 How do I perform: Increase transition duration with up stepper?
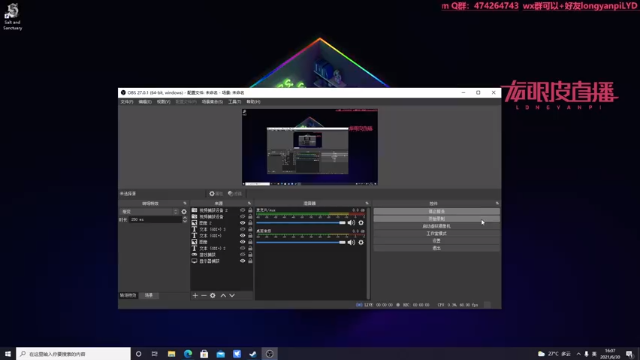(185, 218)
